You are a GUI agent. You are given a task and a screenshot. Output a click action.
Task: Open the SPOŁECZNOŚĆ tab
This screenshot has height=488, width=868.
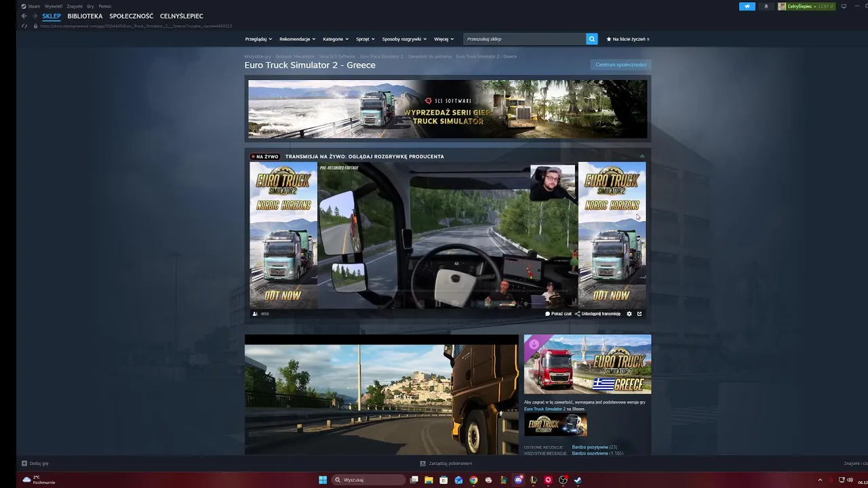[131, 16]
